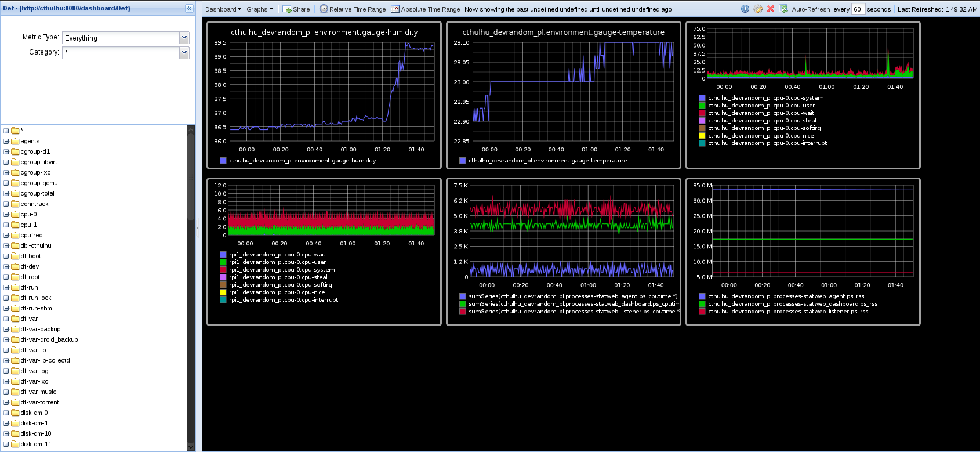Click the dbi-cthulhu folder icon
980x452 pixels.
(x=15, y=245)
